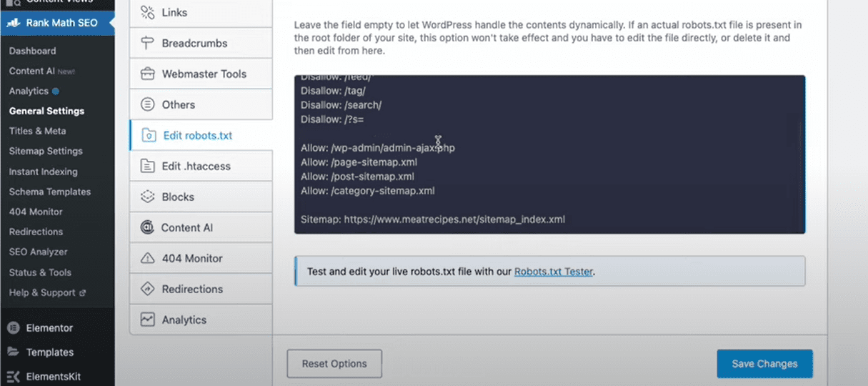Open the Robots.txt Tester link
This screenshot has height=386, width=868.
click(554, 272)
